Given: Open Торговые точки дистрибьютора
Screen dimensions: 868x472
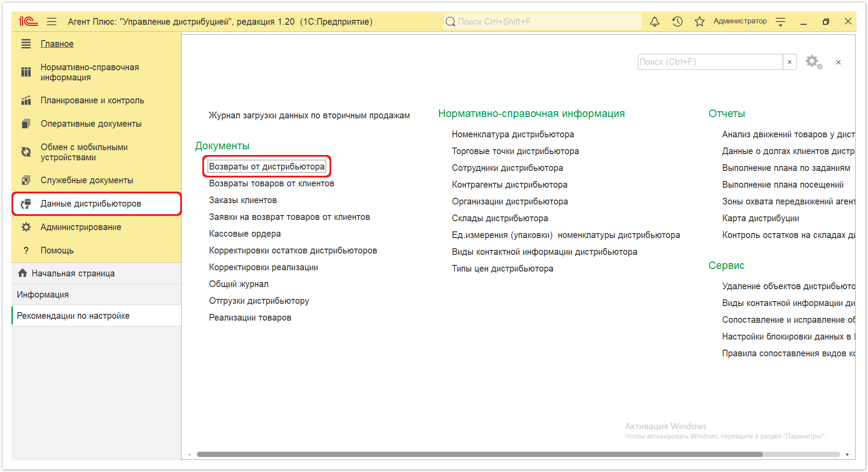Looking at the screenshot, I should pyautogui.click(x=515, y=151).
